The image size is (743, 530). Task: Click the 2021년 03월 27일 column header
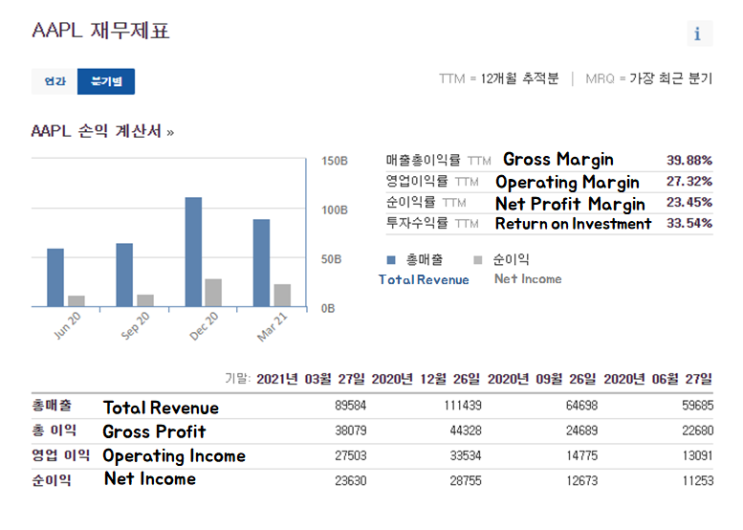[x=311, y=379]
